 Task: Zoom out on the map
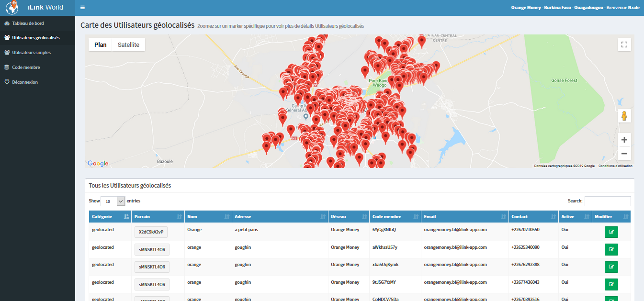[624, 154]
